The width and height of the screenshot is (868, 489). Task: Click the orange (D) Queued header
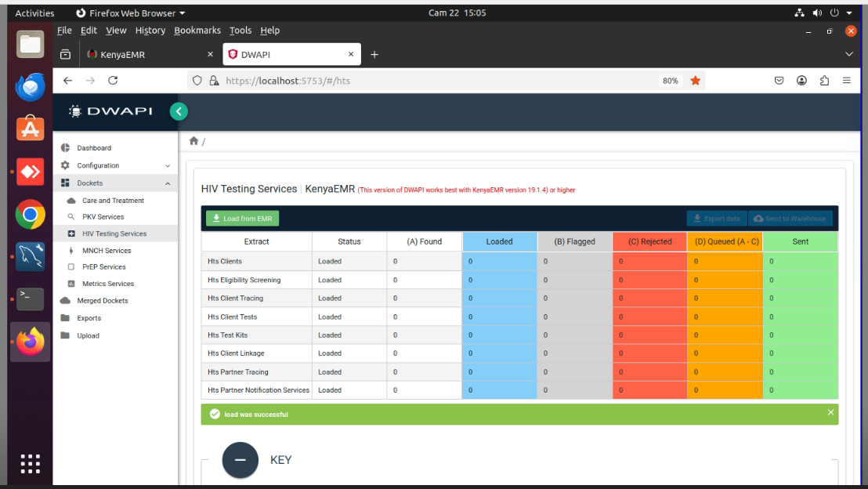coord(725,241)
